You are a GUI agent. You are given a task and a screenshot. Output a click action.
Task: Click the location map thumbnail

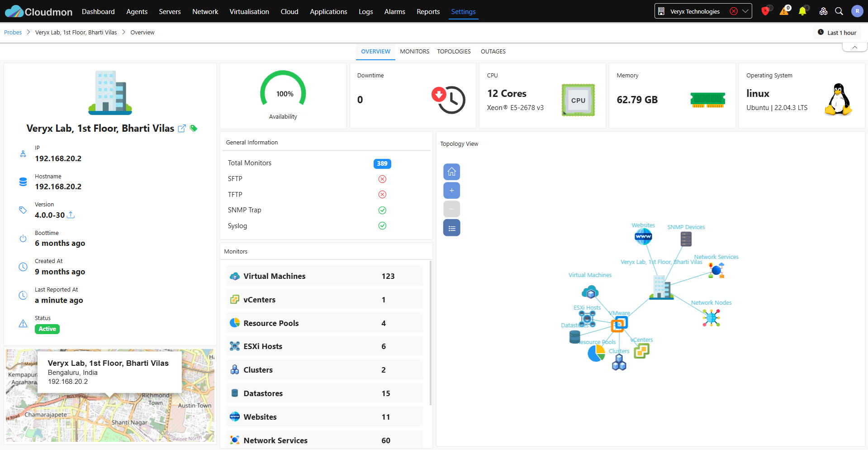[110, 395]
